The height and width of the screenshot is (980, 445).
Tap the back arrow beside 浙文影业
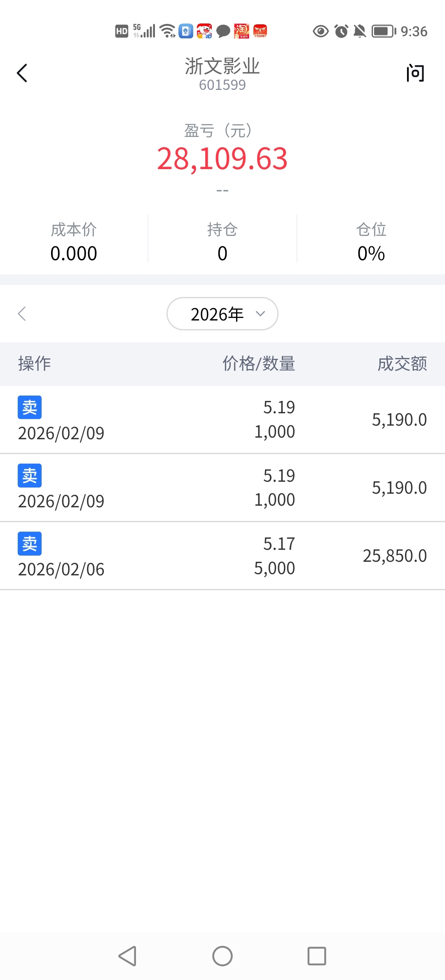point(22,73)
